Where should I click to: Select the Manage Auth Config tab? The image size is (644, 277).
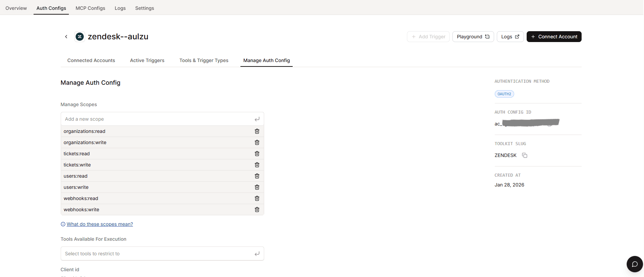click(x=267, y=60)
